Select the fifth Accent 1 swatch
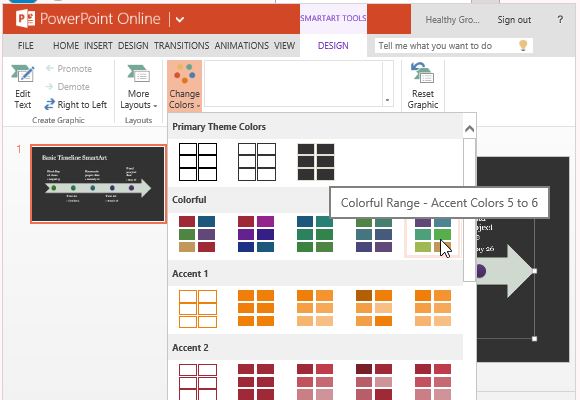 coord(433,308)
